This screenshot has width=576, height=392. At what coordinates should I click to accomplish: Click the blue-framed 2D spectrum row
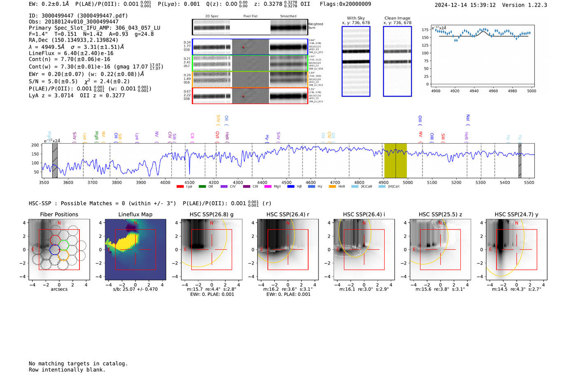tap(250, 47)
